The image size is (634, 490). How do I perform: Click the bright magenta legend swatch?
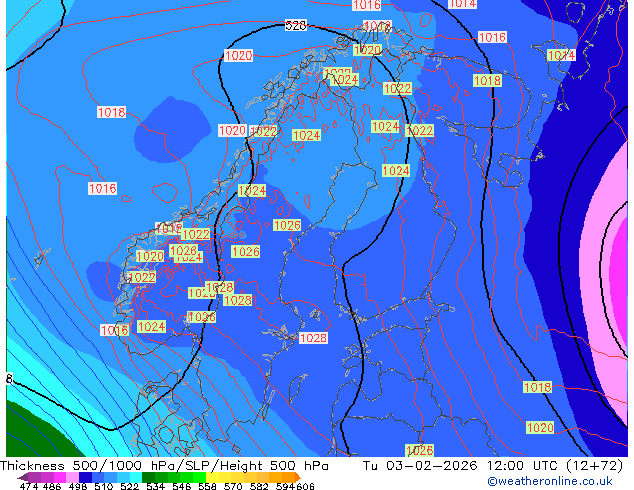pos(60,477)
